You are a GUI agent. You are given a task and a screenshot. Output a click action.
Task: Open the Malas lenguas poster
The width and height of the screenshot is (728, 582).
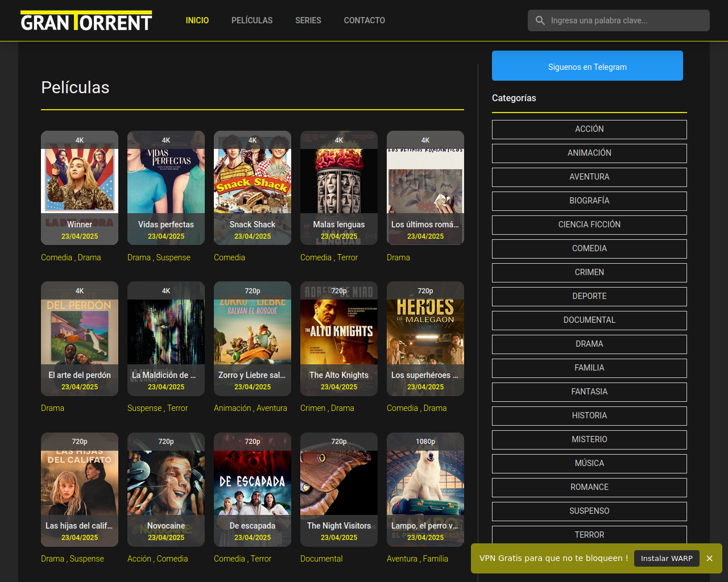point(339,188)
